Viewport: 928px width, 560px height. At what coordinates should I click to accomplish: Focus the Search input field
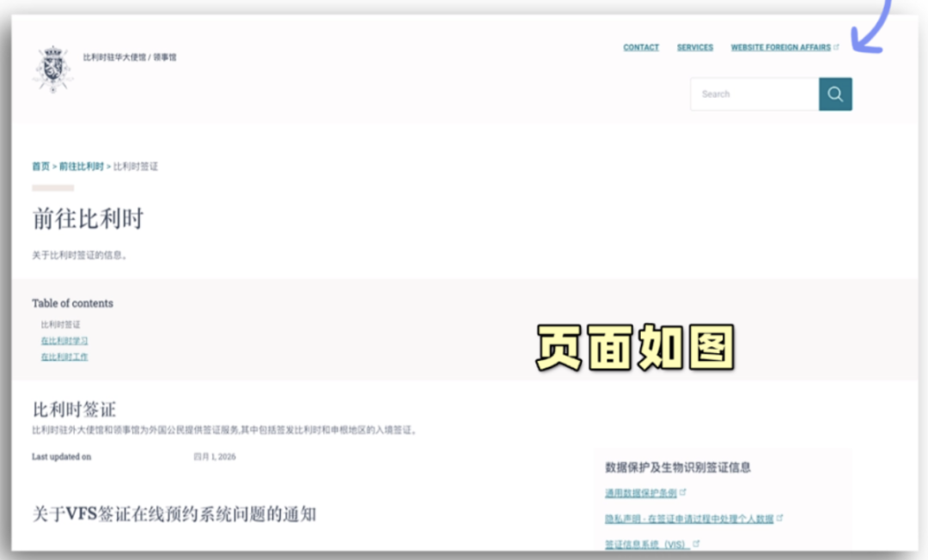(754, 94)
